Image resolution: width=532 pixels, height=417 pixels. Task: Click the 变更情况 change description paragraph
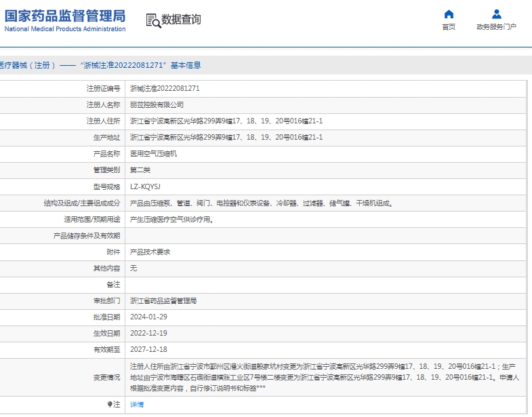click(325, 377)
